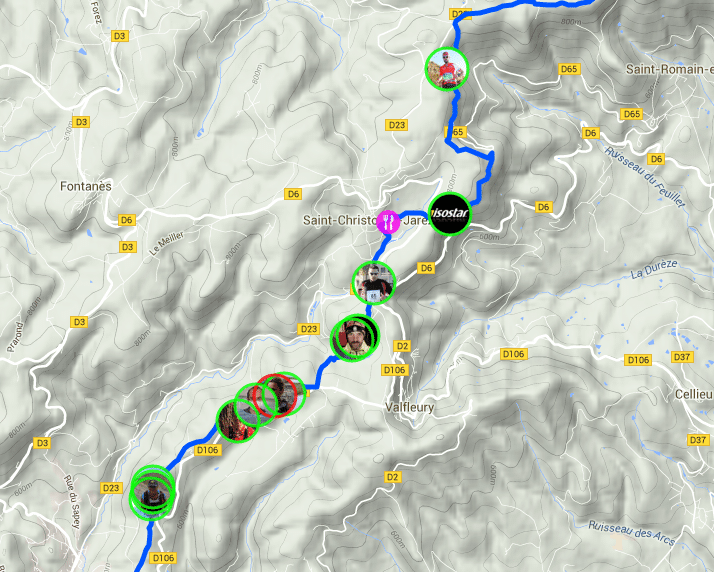This screenshot has height=572, width=714.
Task: Select the Saint-Christo-en-Jarez town label
Action: pos(367,220)
